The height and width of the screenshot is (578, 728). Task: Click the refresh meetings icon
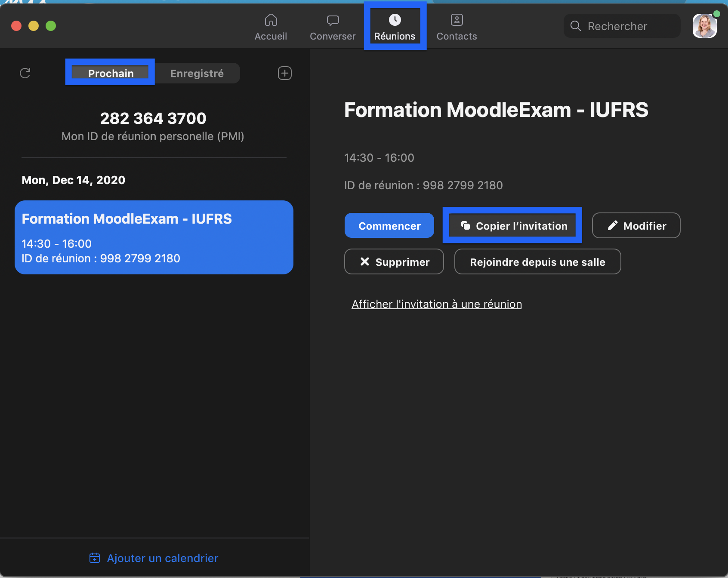pos(25,73)
